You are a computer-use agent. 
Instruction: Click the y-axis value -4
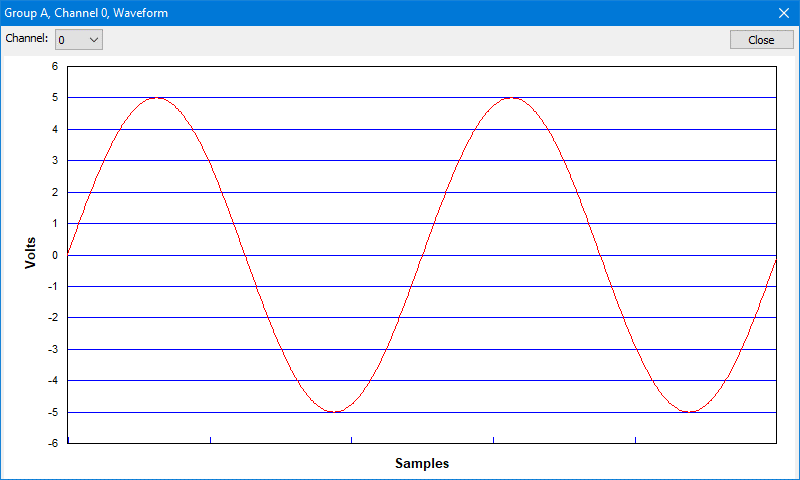point(53,381)
